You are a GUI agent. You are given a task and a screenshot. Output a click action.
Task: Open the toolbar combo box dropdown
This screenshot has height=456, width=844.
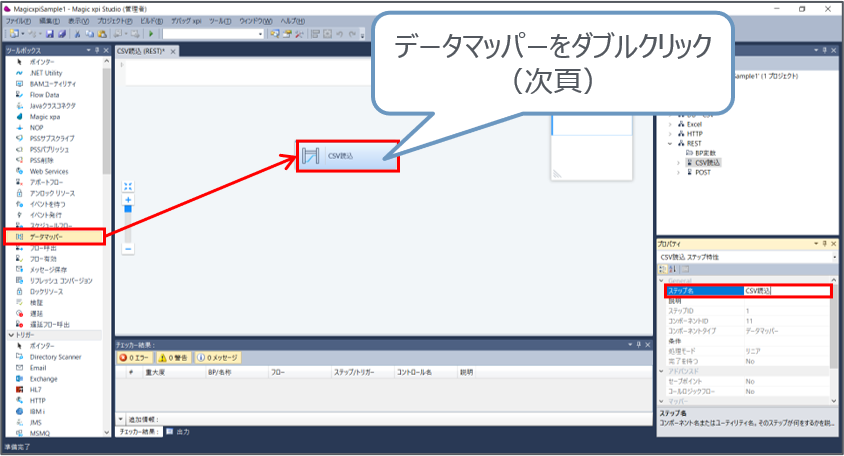(261, 33)
